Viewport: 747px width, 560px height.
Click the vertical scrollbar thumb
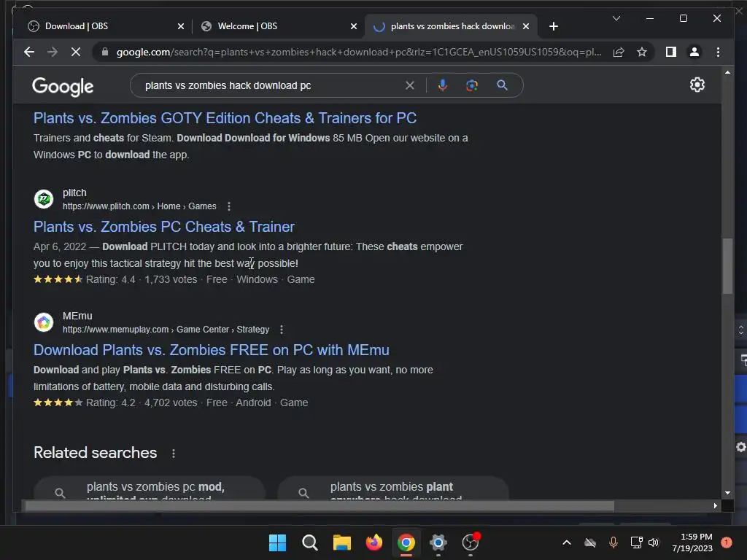pos(727,265)
